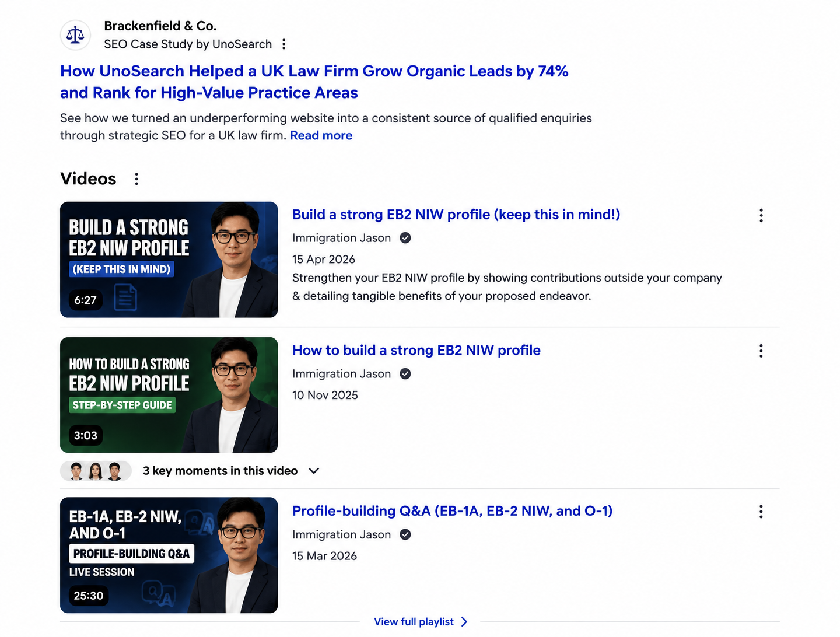Open Build a strong EB2 NIW profile (keep this in mind!) title
Image resolution: width=840 pixels, height=637 pixels.
click(x=456, y=215)
